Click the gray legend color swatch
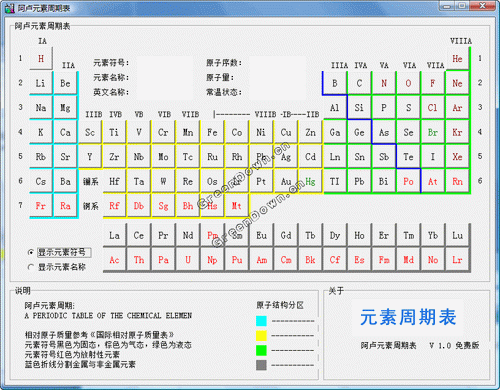Viewport: 500px width, 390px height. click(x=261, y=365)
